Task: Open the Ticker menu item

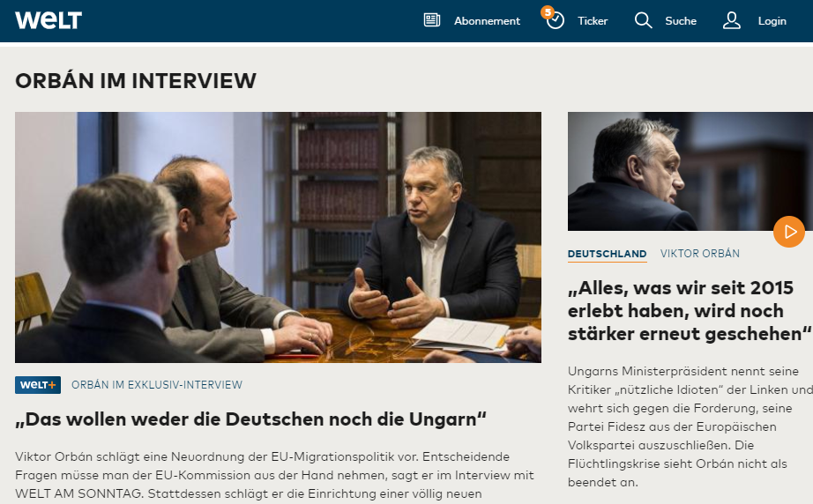Action: click(x=593, y=21)
